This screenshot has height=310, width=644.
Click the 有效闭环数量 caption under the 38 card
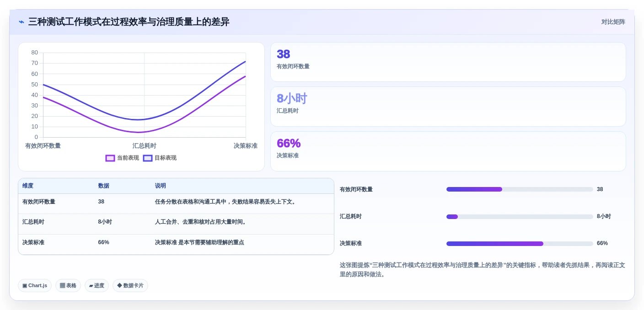[293, 67]
